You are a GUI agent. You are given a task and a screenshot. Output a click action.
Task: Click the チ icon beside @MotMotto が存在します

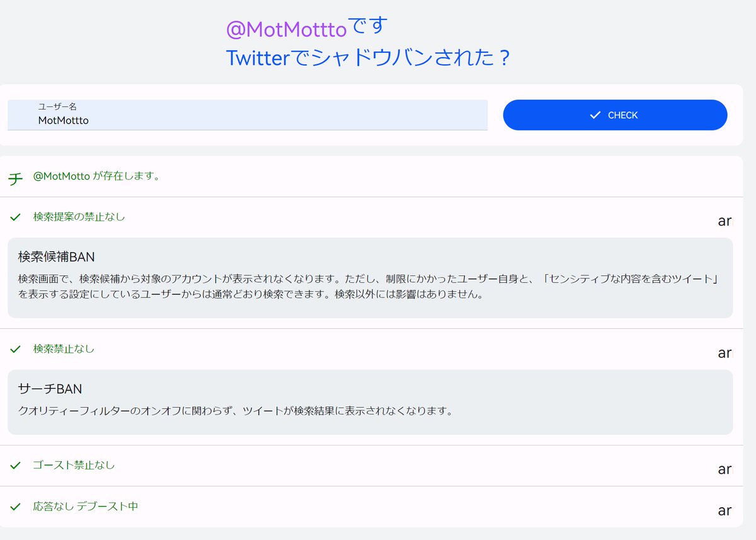click(x=15, y=179)
